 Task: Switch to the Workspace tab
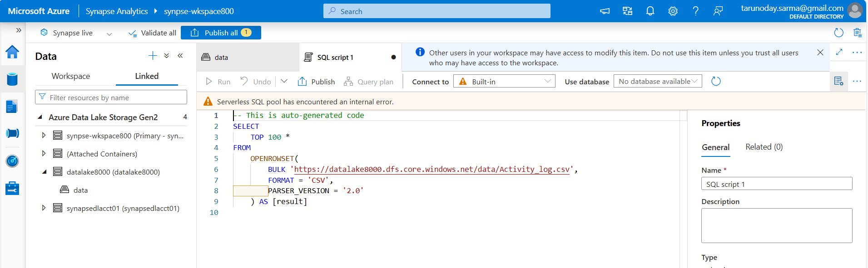pyautogui.click(x=71, y=76)
